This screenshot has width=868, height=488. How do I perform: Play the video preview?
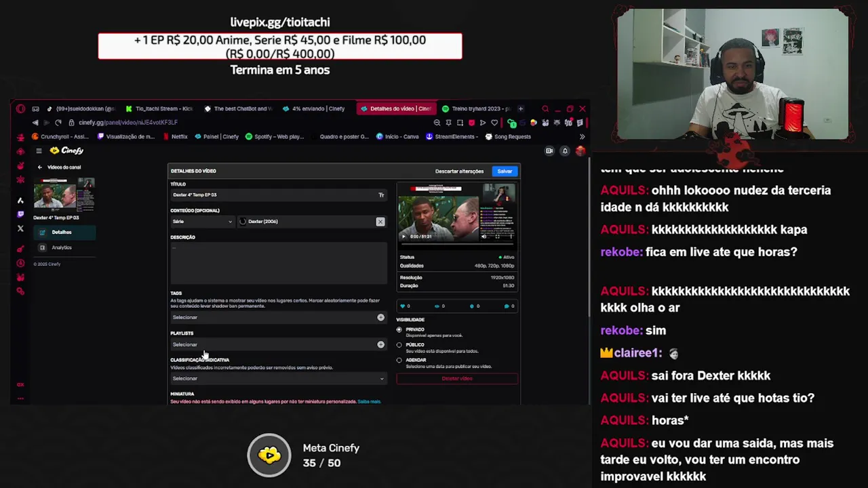click(403, 237)
